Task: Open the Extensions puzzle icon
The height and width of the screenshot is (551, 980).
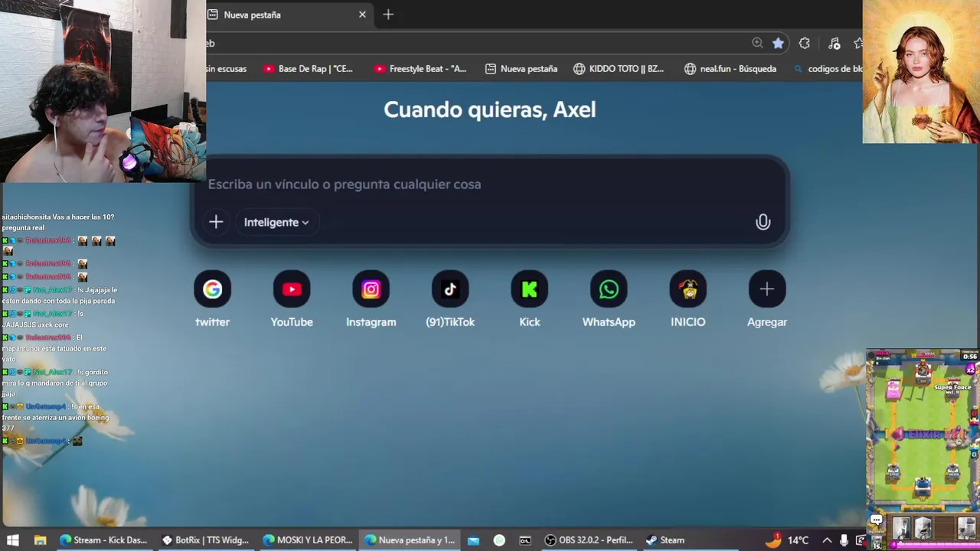Action: [x=804, y=43]
